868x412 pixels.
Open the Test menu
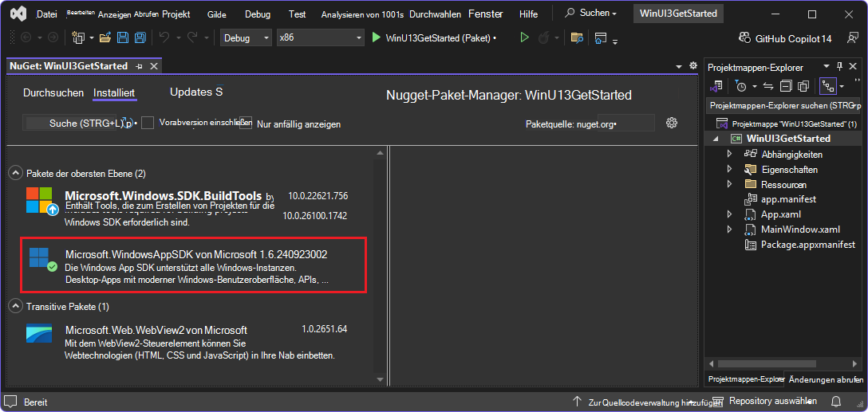click(x=298, y=14)
